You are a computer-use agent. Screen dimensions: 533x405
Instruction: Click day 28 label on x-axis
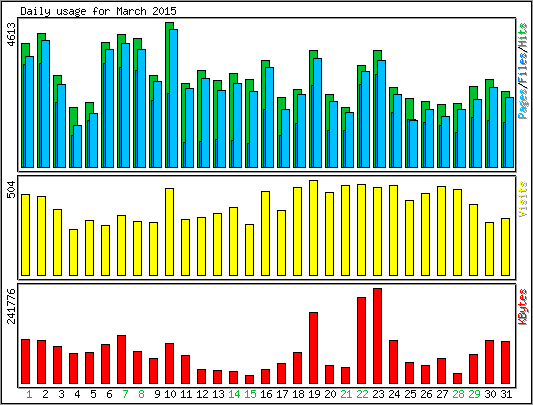pyautogui.click(x=458, y=394)
